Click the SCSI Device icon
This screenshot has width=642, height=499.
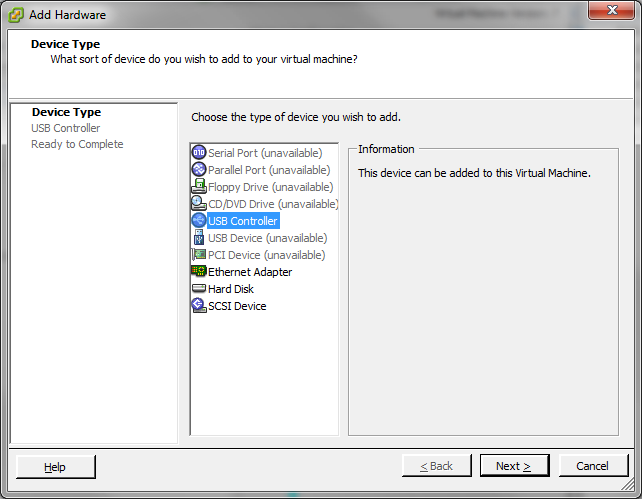(x=199, y=306)
